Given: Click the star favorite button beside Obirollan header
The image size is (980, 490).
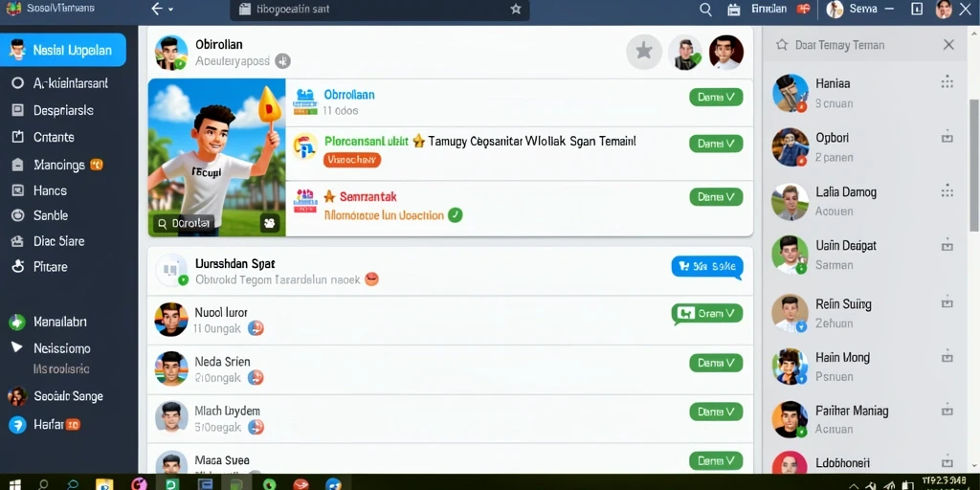Looking at the screenshot, I should [644, 52].
